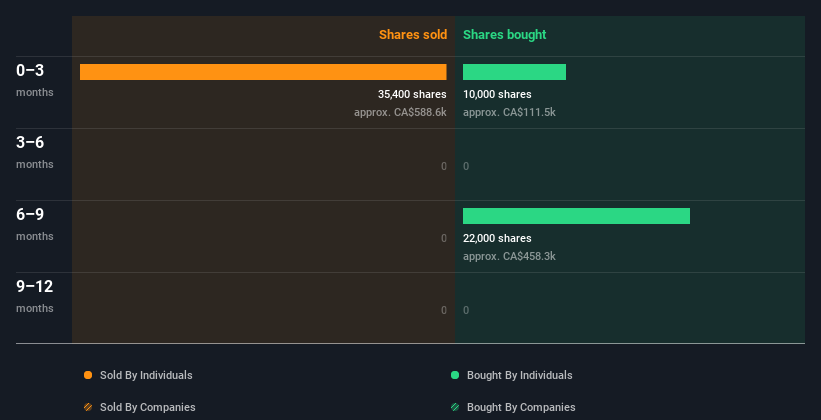Toggle the Bought By Companies legend label
Viewport: 821px width, 420px height.
(521, 407)
